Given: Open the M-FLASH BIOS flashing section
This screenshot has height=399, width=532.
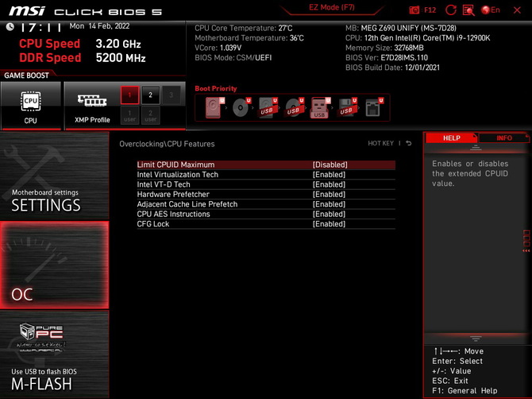Looking at the screenshot, I should point(54,354).
